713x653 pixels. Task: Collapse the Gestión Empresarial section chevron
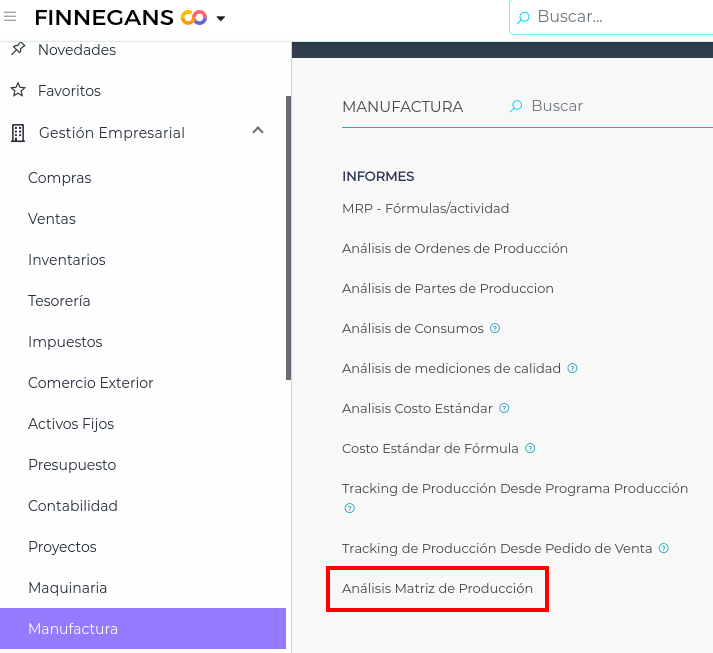[258, 131]
